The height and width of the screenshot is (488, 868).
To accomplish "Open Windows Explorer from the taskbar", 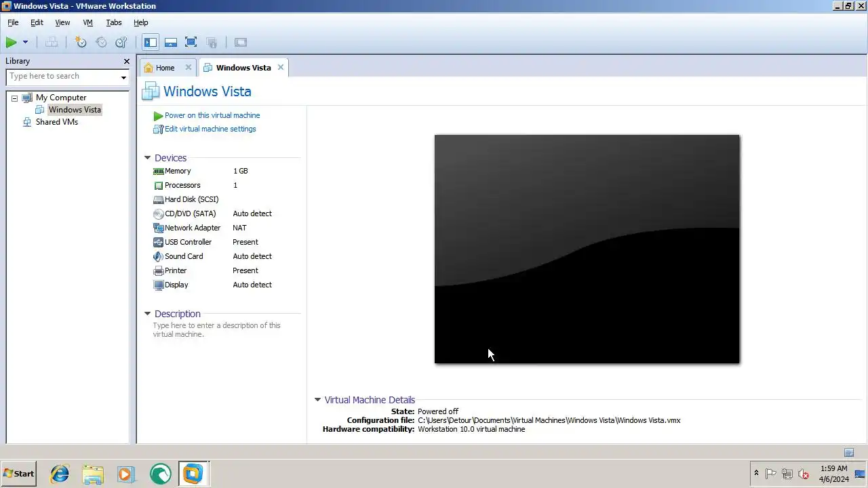I will [93, 474].
